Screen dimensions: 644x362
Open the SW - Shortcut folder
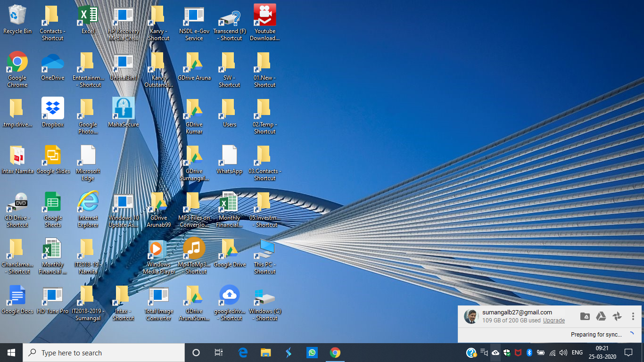click(230, 69)
